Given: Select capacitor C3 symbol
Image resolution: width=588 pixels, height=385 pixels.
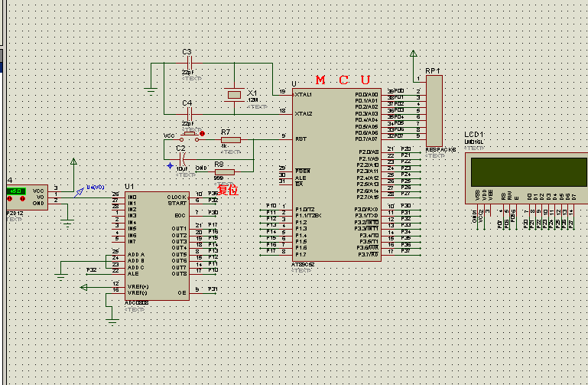Looking at the screenshot, I should tap(190, 63).
